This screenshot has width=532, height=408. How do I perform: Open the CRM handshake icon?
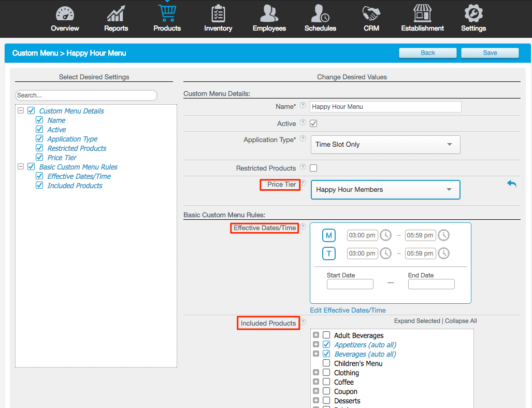(371, 14)
